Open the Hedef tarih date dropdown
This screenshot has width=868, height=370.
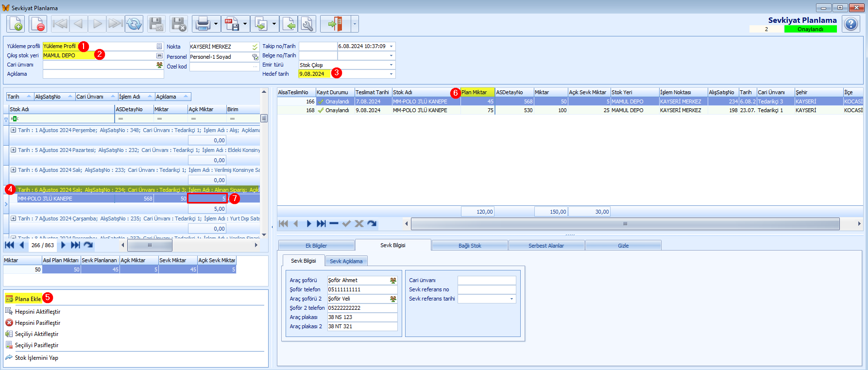tap(391, 74)
